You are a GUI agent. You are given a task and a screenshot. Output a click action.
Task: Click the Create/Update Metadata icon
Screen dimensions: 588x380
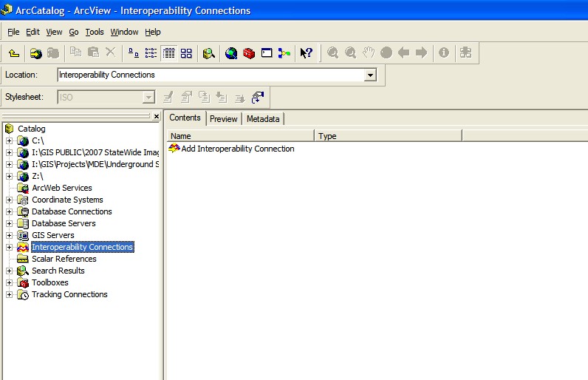(x=205, y=97)
